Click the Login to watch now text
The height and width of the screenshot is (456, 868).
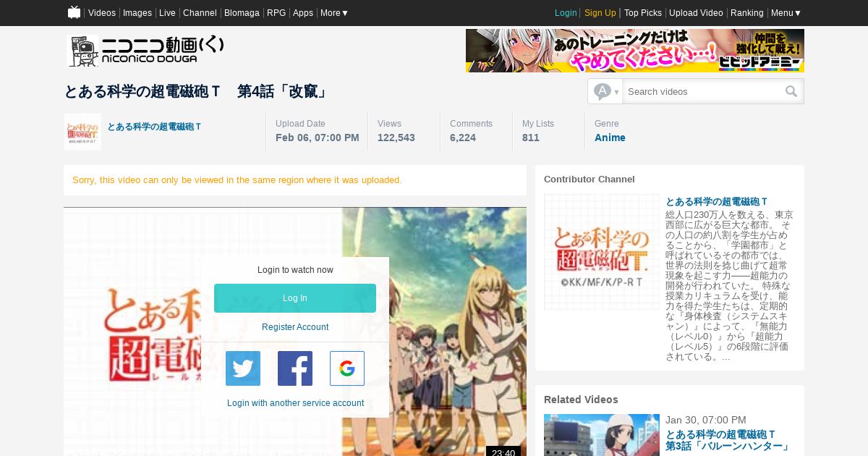[x=295, y=270]
